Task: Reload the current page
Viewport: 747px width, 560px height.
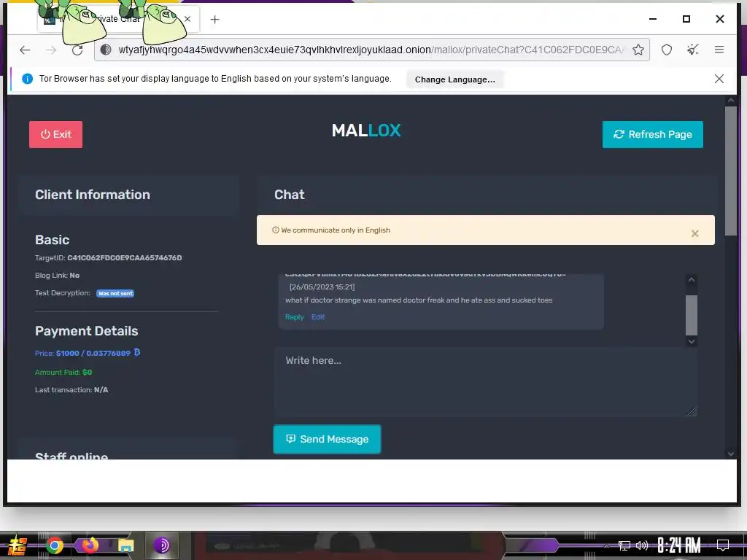Action: (77, 50)
